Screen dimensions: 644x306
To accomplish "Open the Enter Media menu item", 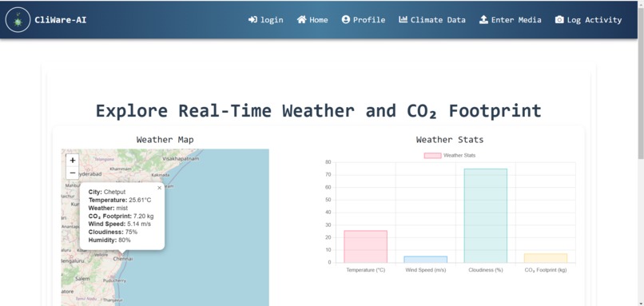I will point(510,20).
